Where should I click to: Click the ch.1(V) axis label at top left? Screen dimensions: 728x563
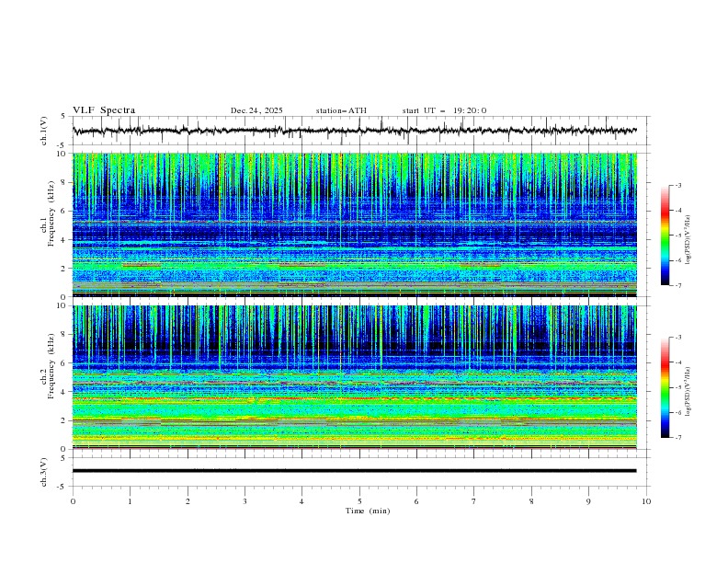[45, 131]
